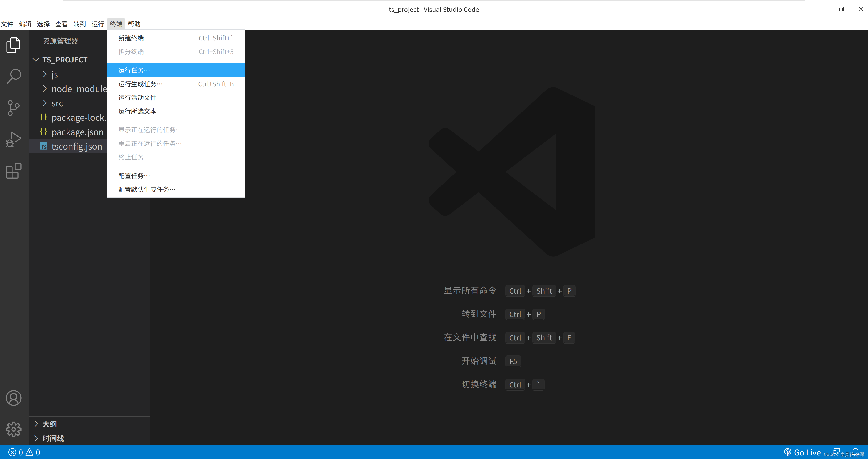868x459 pixels.
Task: Open the Accounts icon in activity bar
Action: [13, 398]
